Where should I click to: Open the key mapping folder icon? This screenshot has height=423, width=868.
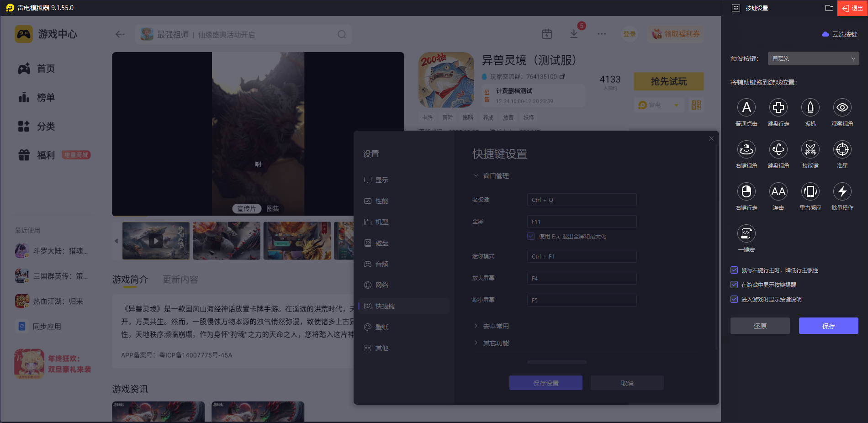[830, 8]
